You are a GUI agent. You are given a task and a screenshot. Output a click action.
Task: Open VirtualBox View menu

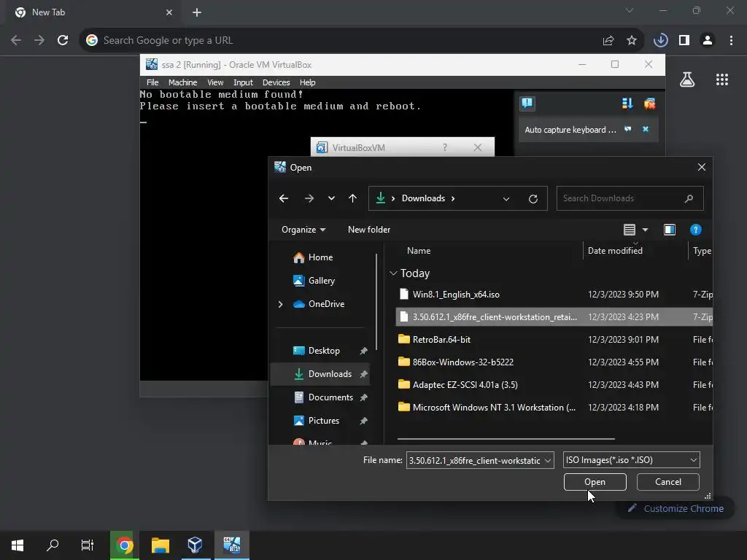point(215,82)
